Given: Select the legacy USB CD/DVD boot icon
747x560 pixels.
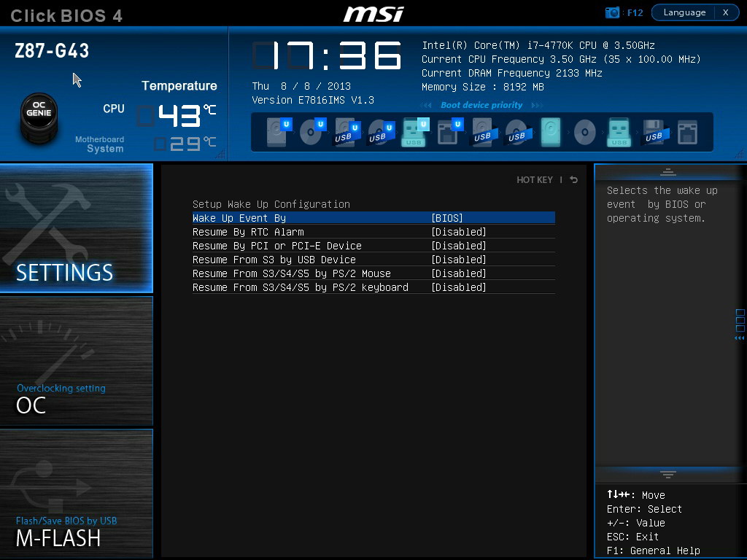Looking at the screenshot, I should coord(519,132).
